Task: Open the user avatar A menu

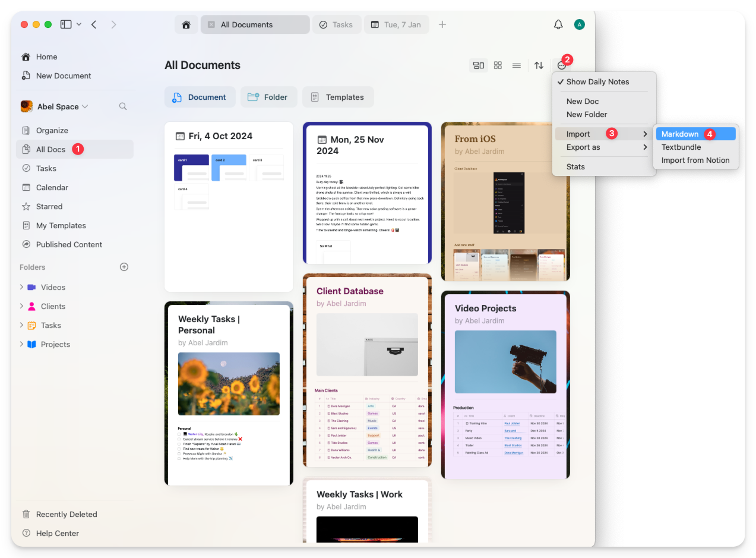Action: 580,24
